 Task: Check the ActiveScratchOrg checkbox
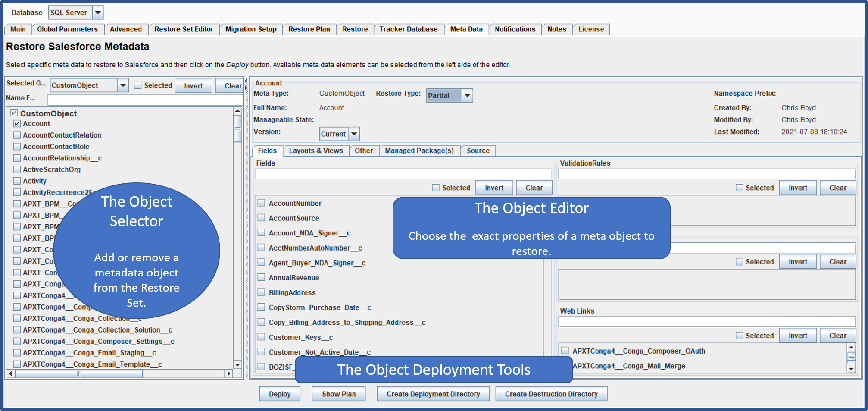tap(17, 169)
